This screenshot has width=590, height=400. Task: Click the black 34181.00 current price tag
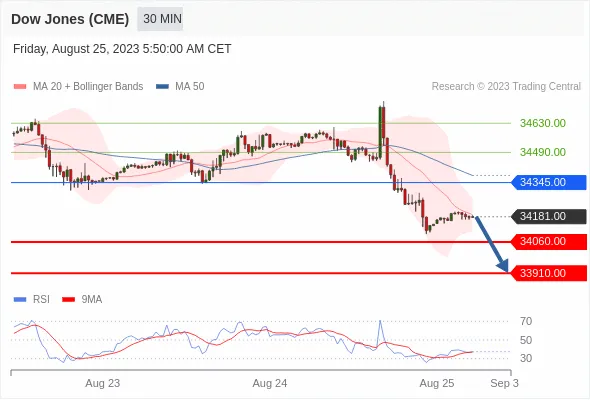coord(549,216)
